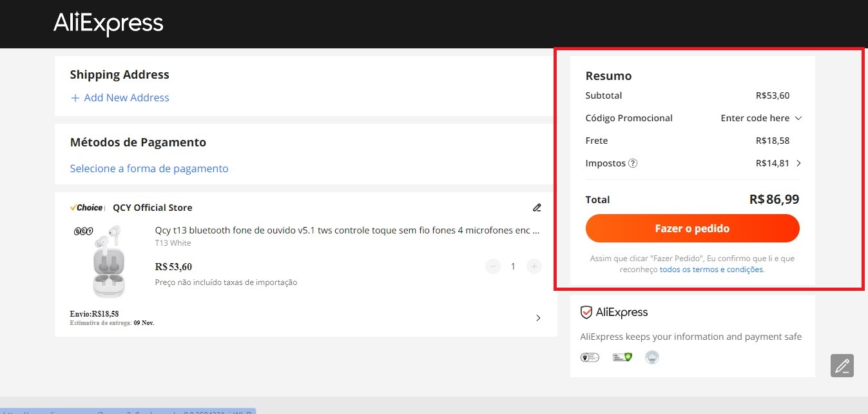This screenshot has width=868, height=414.
Task: Click the edit pencil icon for QCY Official Store
Action: coord(537,208)
